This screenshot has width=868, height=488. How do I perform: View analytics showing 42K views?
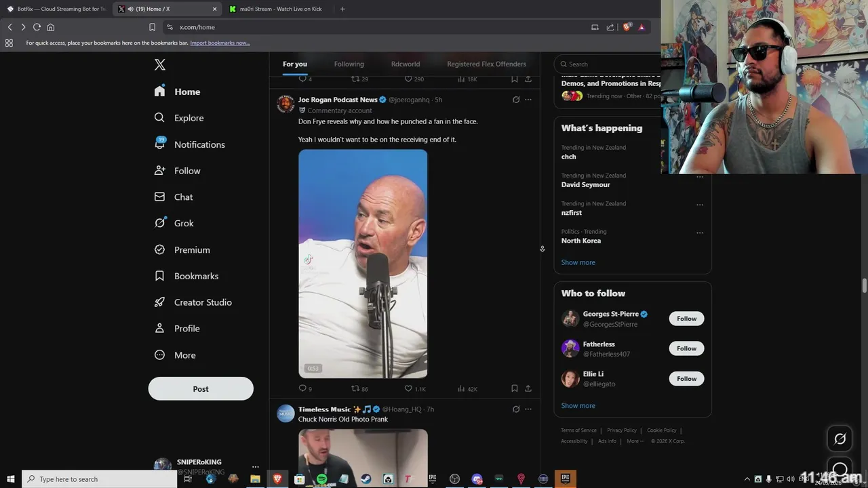(x=467, y=388)
